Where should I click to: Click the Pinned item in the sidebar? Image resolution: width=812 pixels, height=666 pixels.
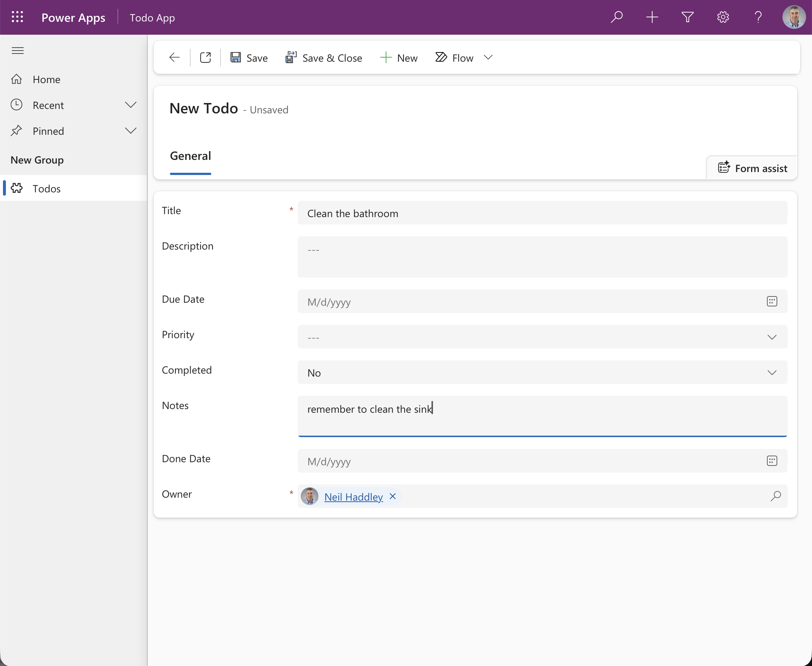73,131
